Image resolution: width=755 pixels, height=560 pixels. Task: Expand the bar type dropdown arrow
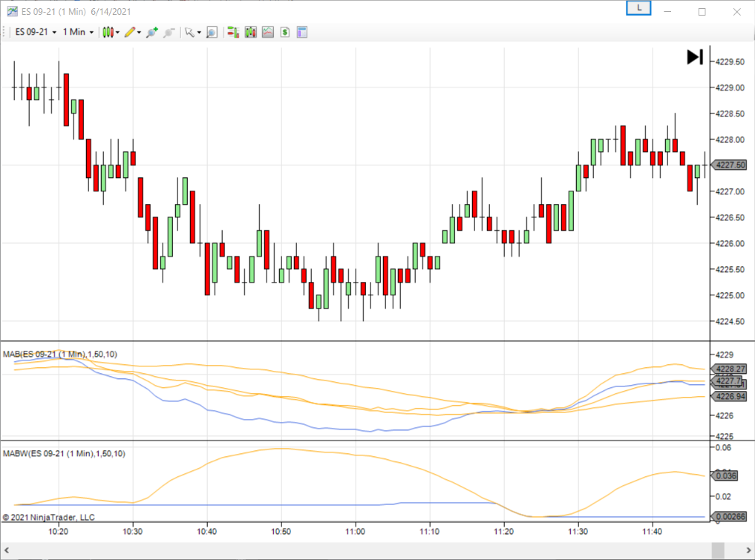(117, 32)
